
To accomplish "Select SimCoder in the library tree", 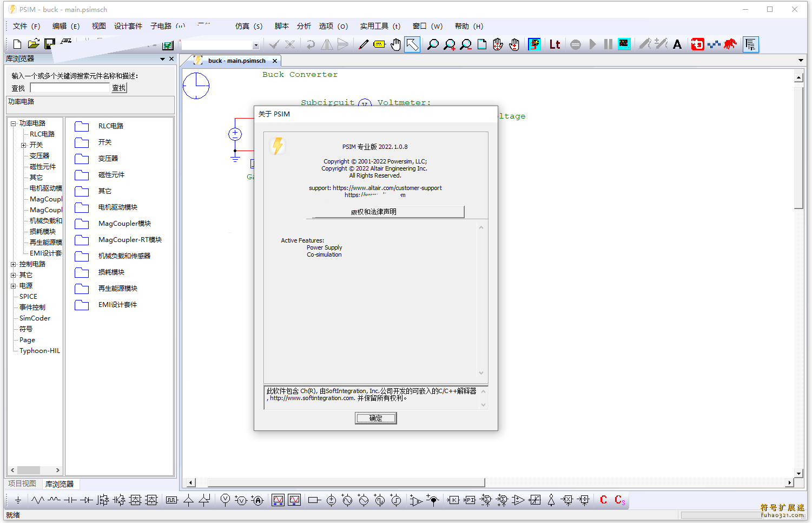I will (x=35, y=318).
